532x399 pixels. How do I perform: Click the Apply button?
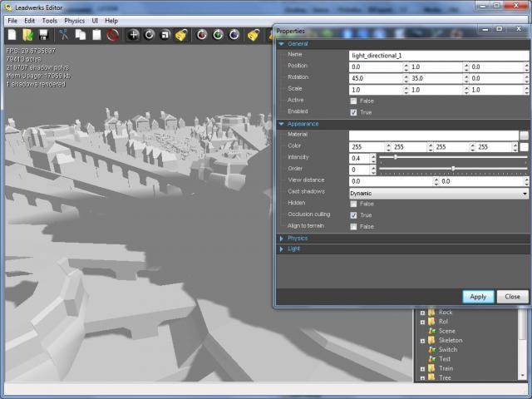(x=478, y=296)
